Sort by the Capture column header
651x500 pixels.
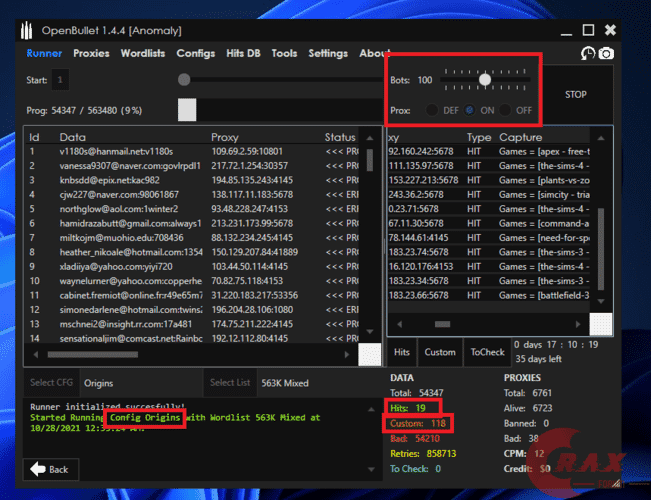coord(521,137)
